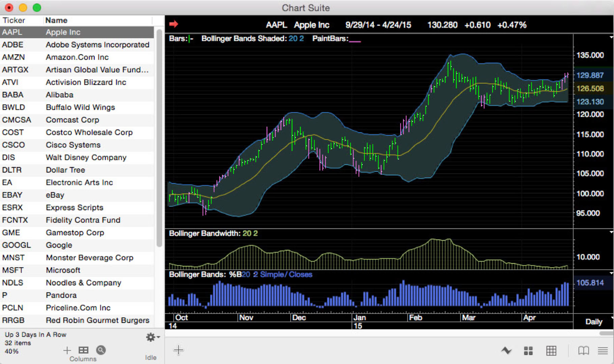Screen dimensions: 614x364
Task: Open the multi-chart grid layout icon
Action: [529, 351]
